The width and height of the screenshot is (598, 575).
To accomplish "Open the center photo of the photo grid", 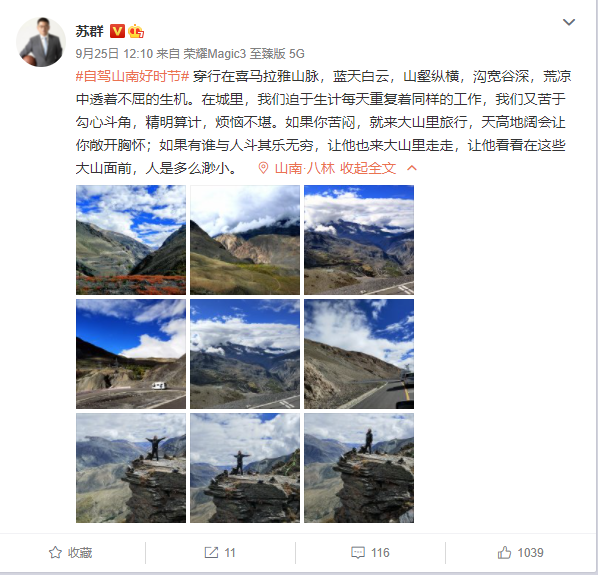I will tap(245, 354).
